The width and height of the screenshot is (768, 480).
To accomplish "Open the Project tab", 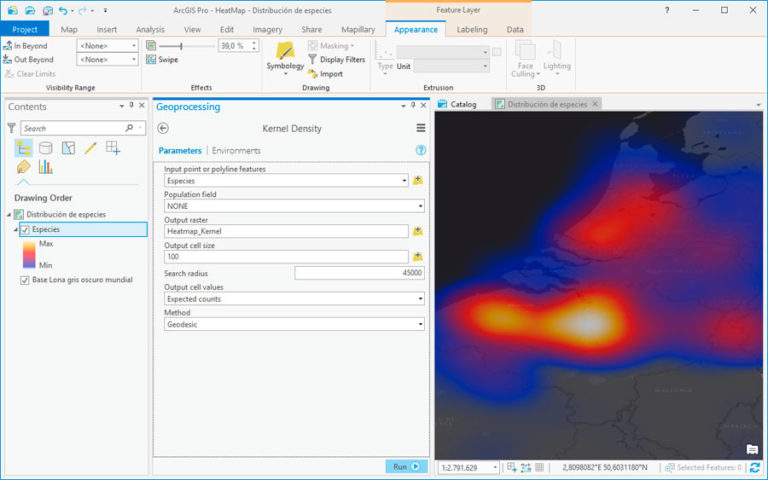I will (x=24, y=29).
